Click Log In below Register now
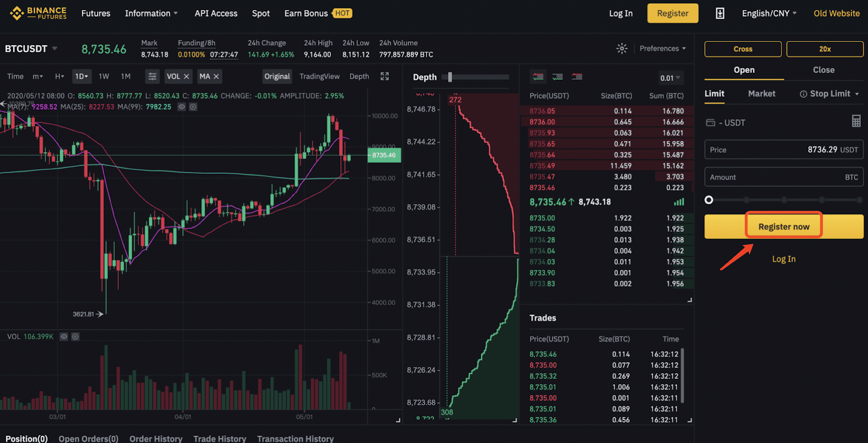 pyautogui.click(x=784, y=259)
